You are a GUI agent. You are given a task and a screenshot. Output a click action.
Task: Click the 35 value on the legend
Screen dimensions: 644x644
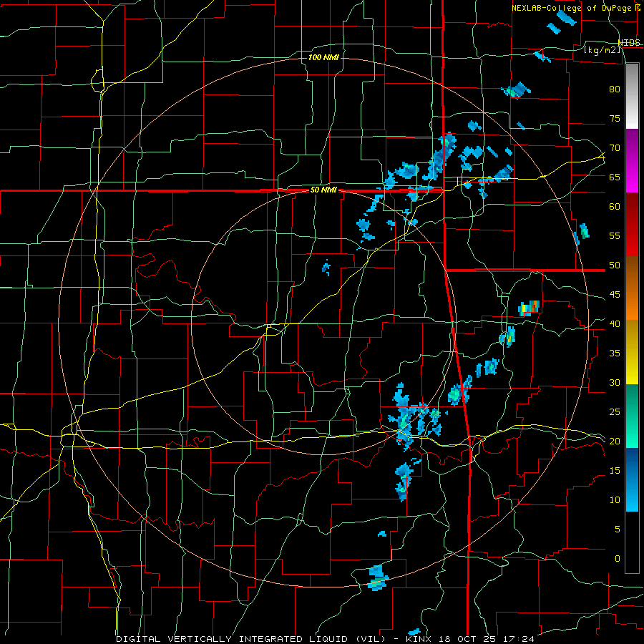[x=615, y=353]
